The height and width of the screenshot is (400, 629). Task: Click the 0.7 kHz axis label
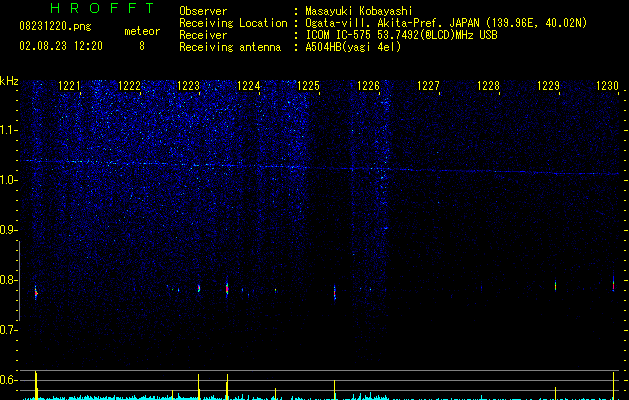pyautogui.click(x=8, y=330)
